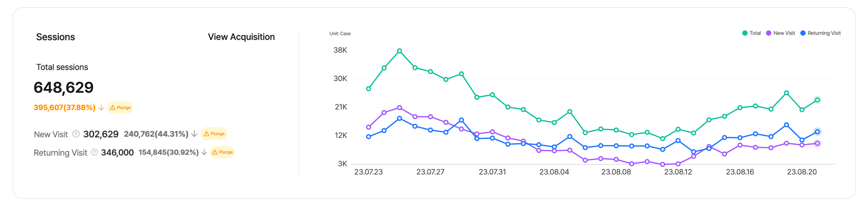Click the down arrow after 154,845(30.92%)
Image resolution: width=868 pixels, height=207 pixels.
click(204, 152)
